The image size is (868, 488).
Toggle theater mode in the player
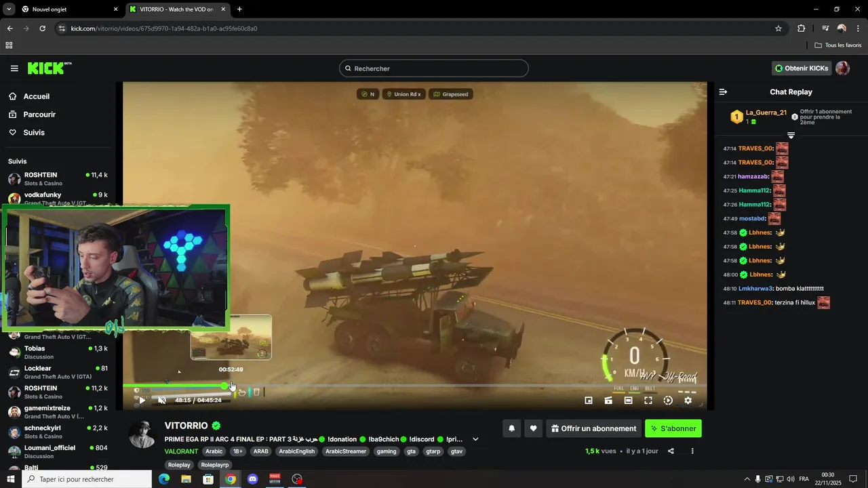(629, 401)
